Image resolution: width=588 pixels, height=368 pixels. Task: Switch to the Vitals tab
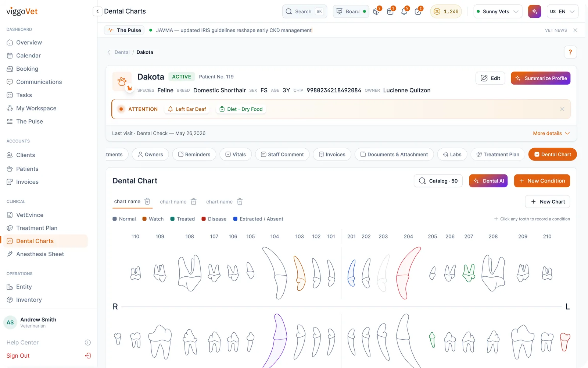pyautogui.click(x=236, y=155)
